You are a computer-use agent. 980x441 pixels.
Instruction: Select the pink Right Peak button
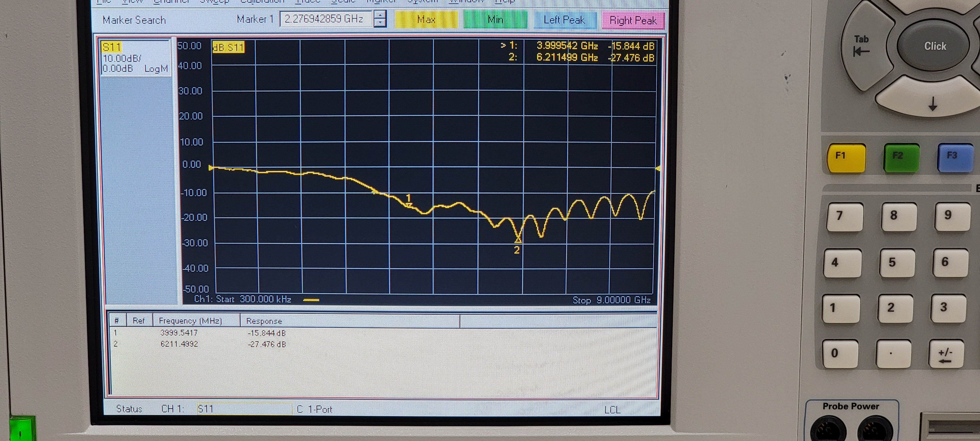pos(633,21)
